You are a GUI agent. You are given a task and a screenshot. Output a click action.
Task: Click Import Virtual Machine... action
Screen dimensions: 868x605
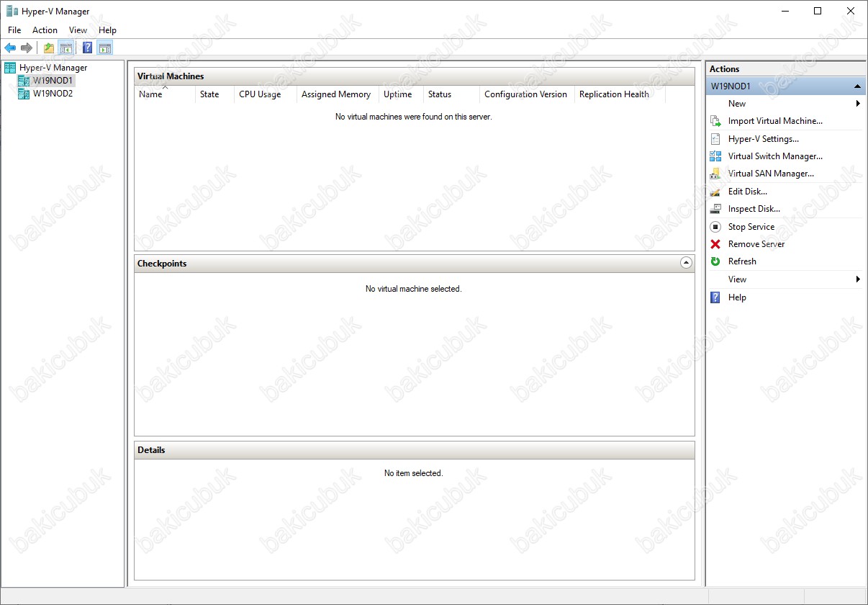[x=775, y=121]
